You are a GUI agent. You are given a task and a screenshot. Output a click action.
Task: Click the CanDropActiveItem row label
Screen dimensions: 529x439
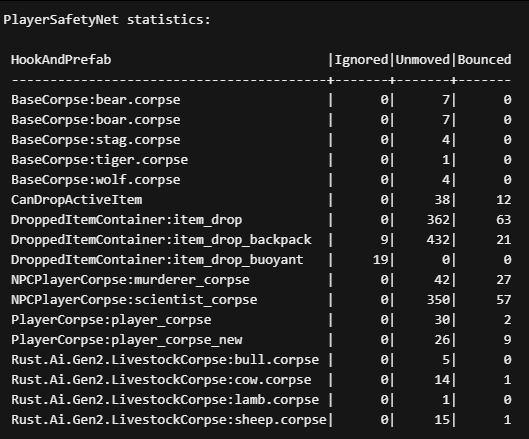click(77, 200)
